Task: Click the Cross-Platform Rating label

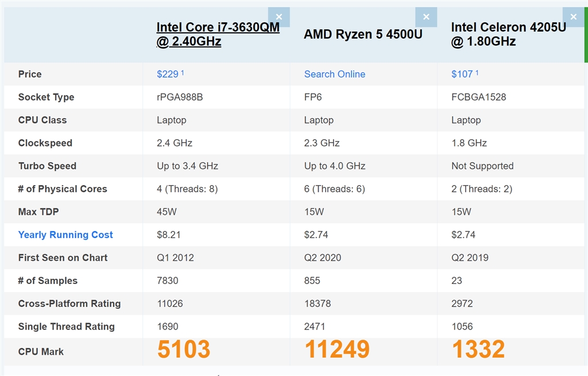Action: [x=69, y=304]
